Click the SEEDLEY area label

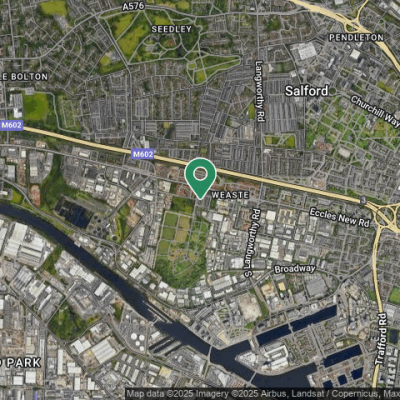pos(172,29)
